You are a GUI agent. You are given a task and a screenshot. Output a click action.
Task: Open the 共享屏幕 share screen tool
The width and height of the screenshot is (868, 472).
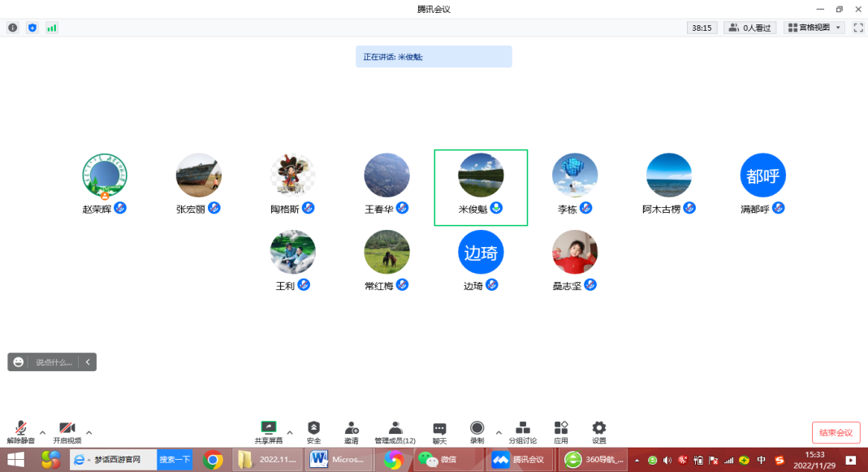point(269,431)
